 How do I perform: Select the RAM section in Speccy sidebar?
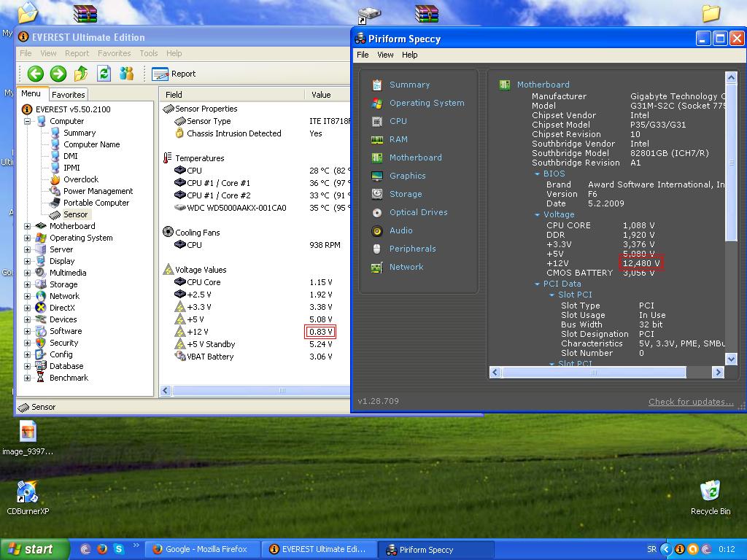coord(398,139)
